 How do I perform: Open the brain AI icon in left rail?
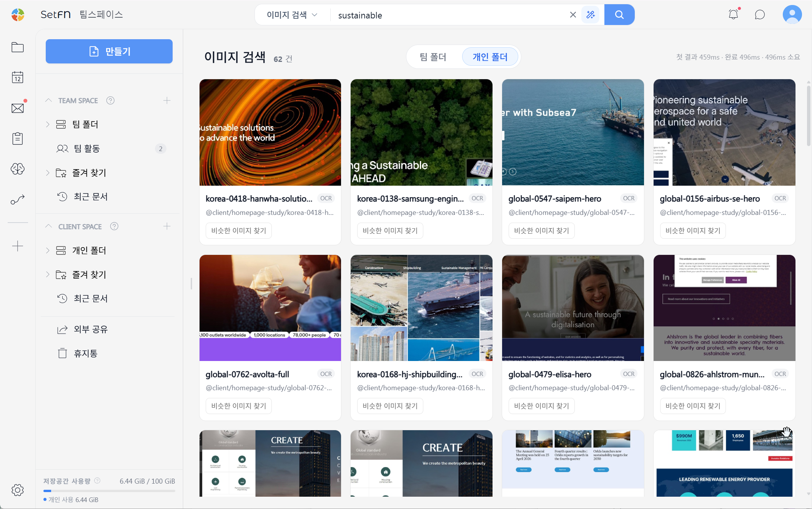click(18, 169)
